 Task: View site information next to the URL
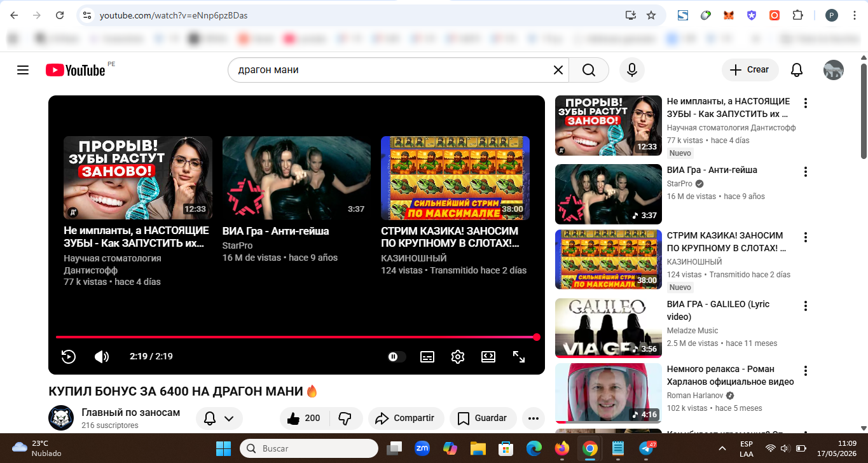click(88, 15)
